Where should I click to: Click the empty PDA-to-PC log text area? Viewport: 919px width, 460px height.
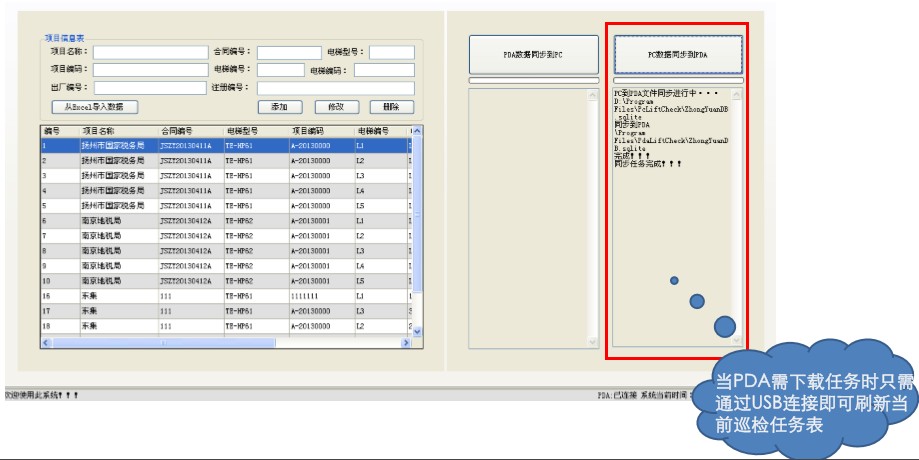coord(528,218)
